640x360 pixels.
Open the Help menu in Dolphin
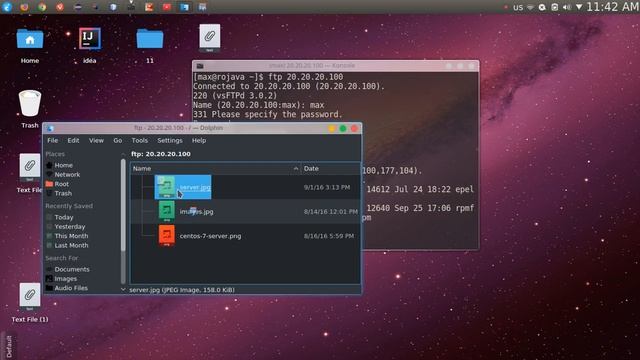point(199,140)
